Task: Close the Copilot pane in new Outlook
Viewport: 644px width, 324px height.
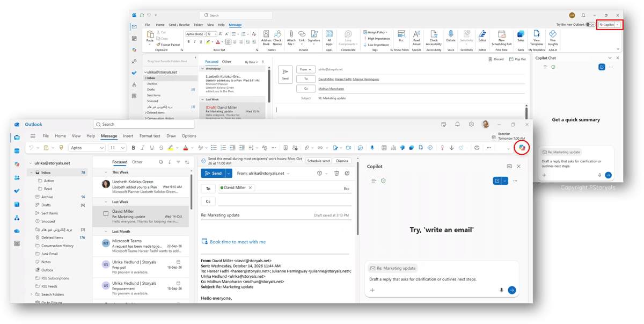Action: pos(518,167)
